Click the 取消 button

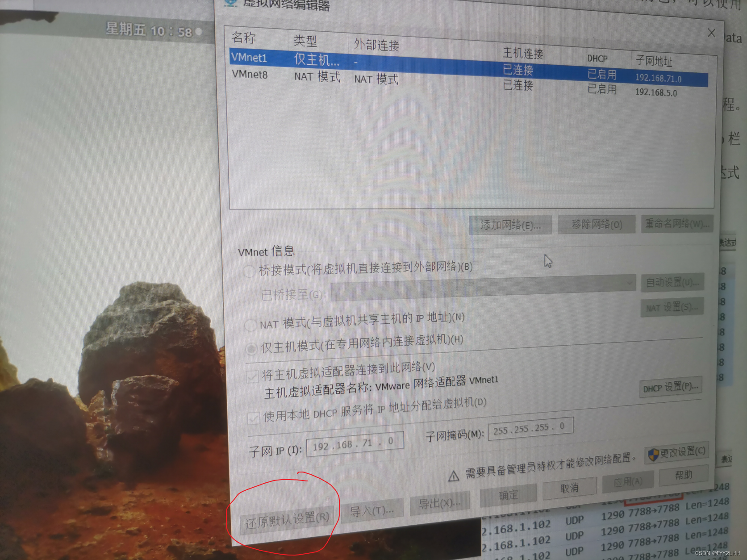(x=569, y=488)
